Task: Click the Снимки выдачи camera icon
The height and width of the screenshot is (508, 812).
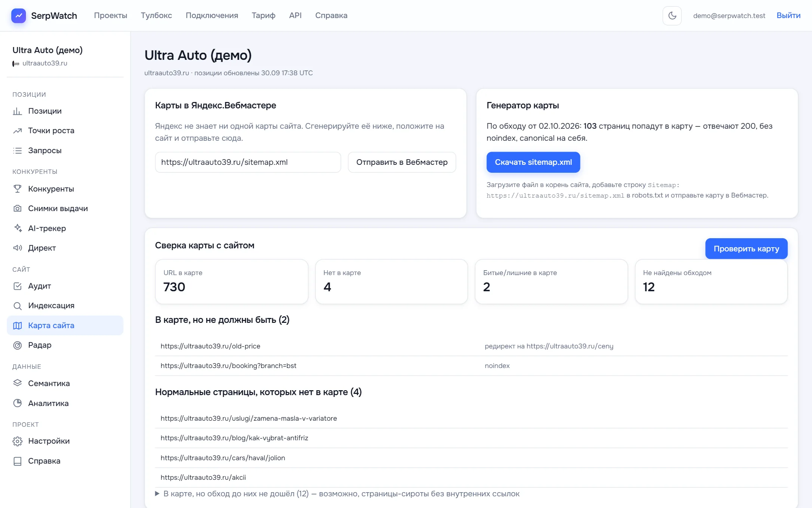Action: point(17,208)
